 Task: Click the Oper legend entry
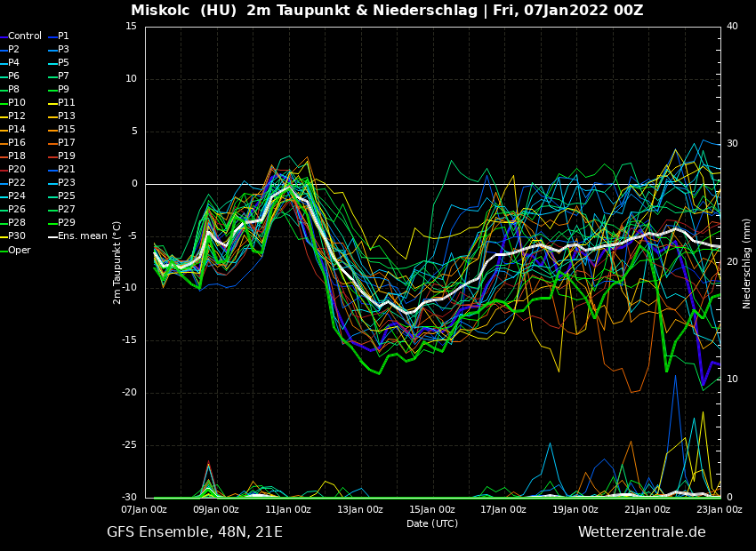[x=19, y=250]
